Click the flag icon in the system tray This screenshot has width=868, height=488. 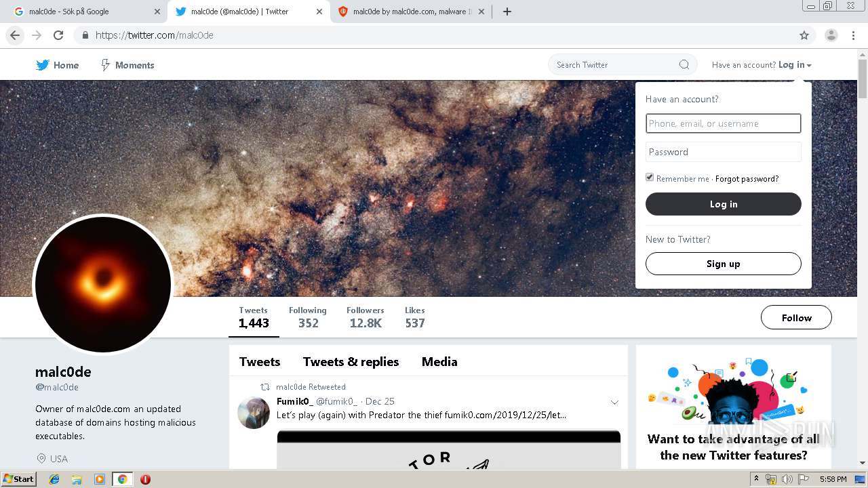click(x=804, y=479)
